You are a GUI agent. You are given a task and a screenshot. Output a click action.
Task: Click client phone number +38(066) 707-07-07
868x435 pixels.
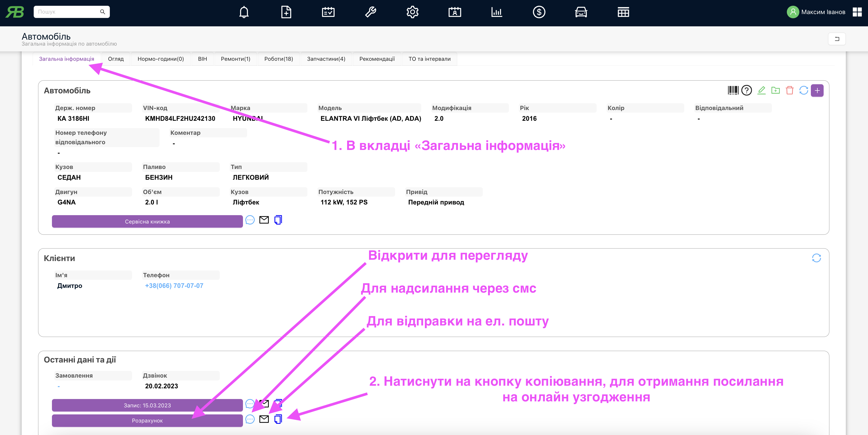pos(174,286)
